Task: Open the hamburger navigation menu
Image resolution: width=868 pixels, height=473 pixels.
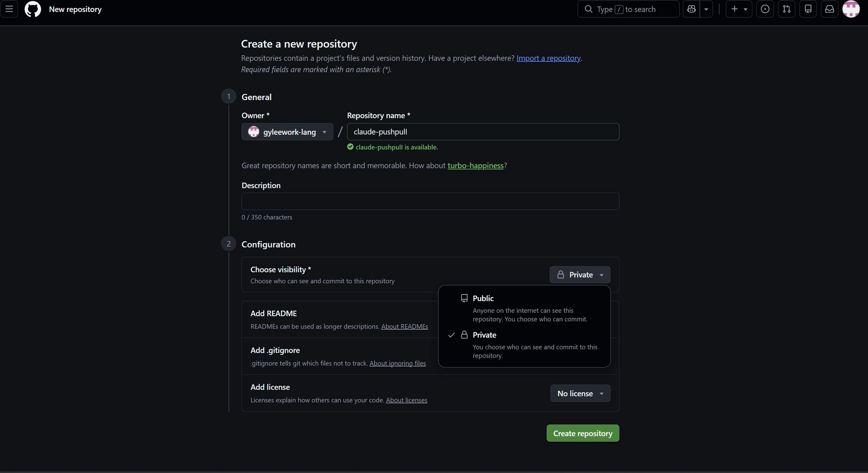Action: pyautogui.click(x=9, y=9)
